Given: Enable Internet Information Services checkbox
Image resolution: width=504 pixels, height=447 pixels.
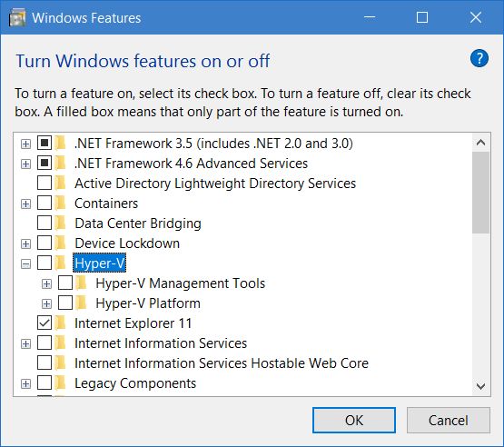Looking at the screenshot, I should [x=44, y=343].
